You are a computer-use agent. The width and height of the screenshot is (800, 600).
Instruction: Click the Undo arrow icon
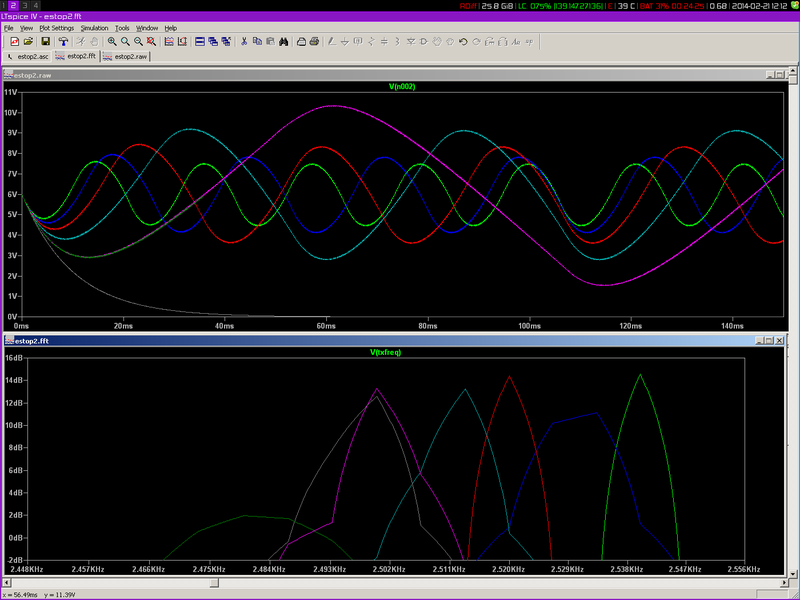point(463,41)
